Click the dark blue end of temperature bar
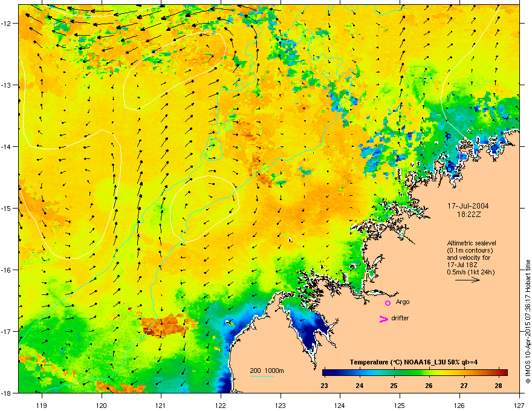This screenshot has width=532, height=411. 326,372
